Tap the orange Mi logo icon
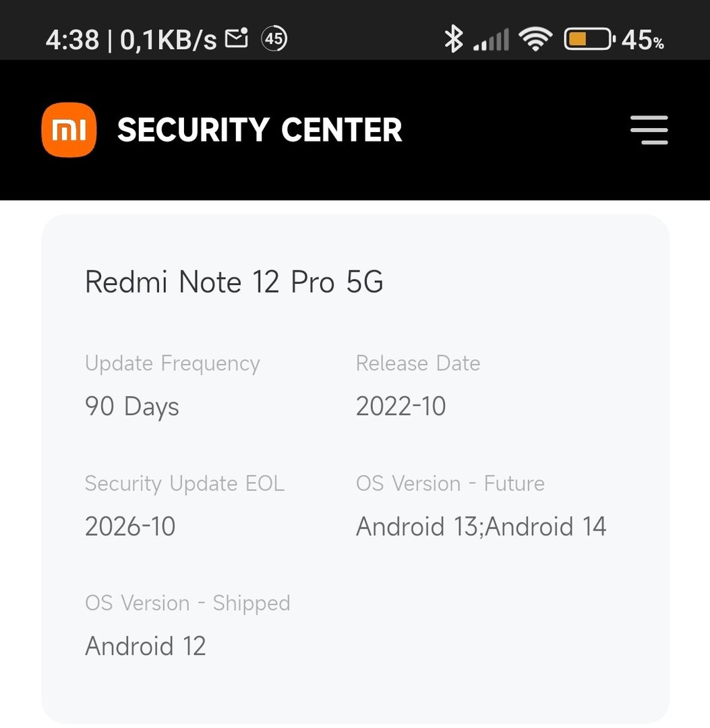Viewport: 710px width, 728px height. point(69,129)
